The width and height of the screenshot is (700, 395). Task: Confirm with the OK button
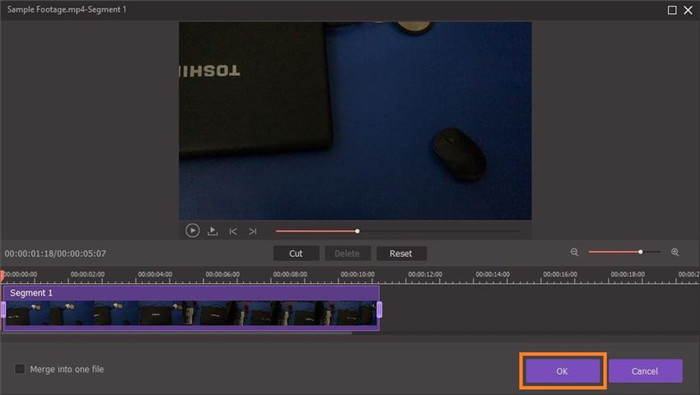click(x=562, y=371)
